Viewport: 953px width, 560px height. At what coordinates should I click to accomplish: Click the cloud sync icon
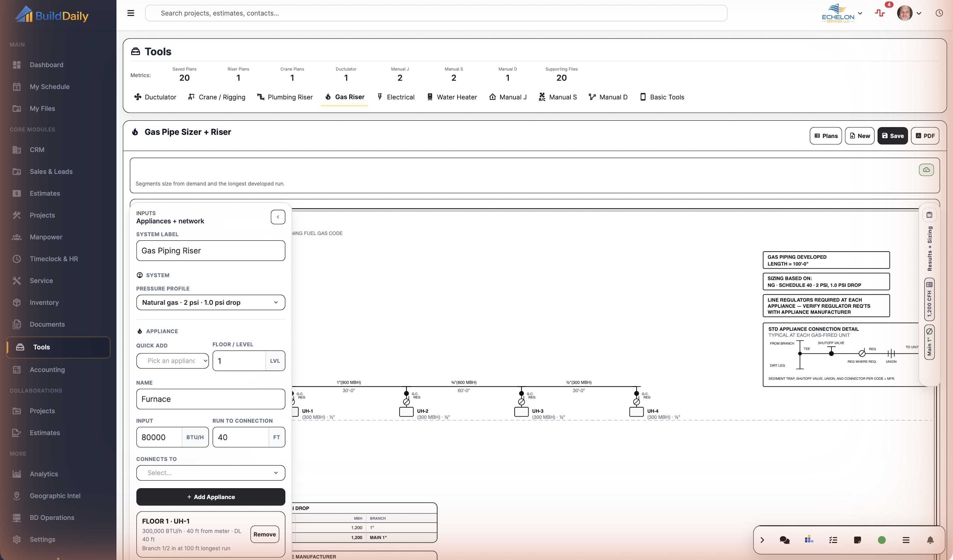click(x=926, y=170)
